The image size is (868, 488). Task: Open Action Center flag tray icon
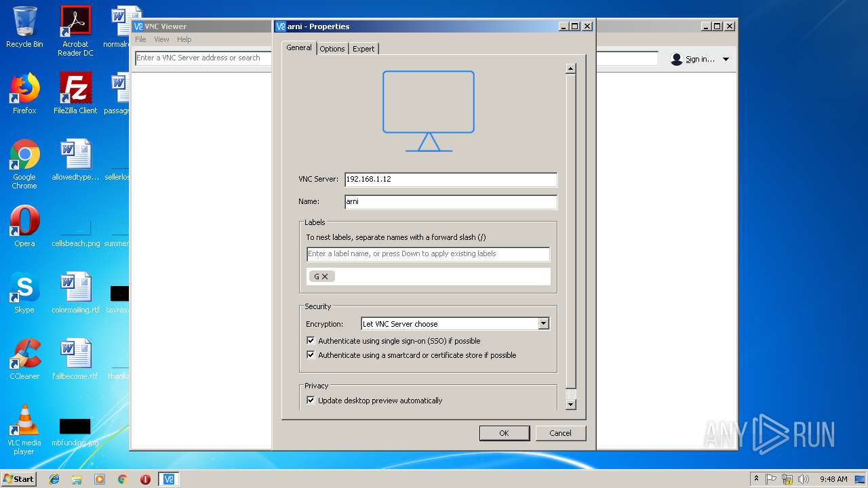click(771, 479)
